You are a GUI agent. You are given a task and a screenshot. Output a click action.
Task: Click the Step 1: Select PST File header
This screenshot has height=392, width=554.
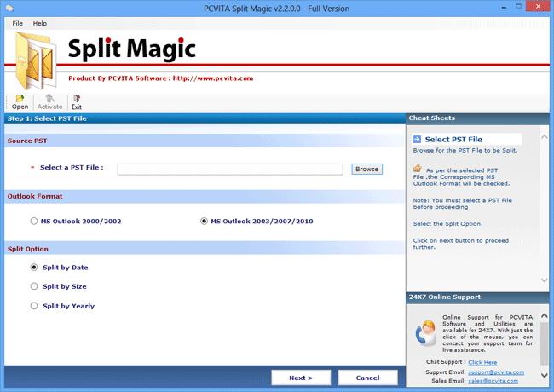coord(205,118)
